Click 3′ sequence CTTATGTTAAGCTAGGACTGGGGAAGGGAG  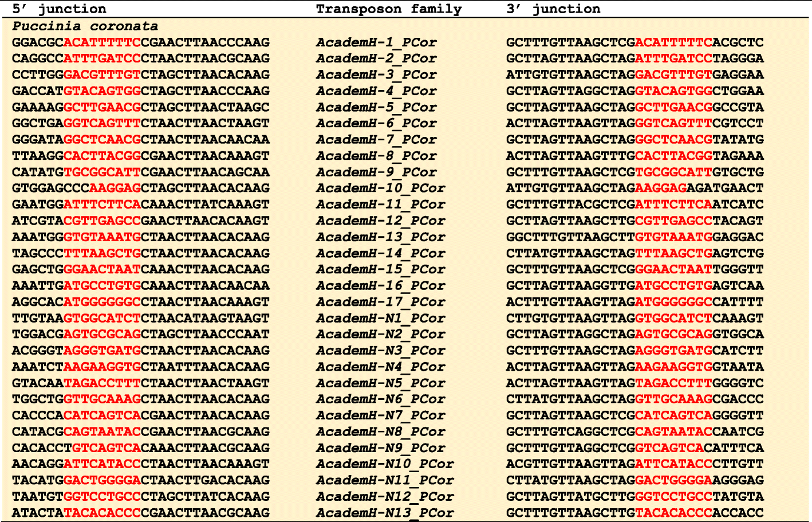pyautogui.click(x=635, y=480)
